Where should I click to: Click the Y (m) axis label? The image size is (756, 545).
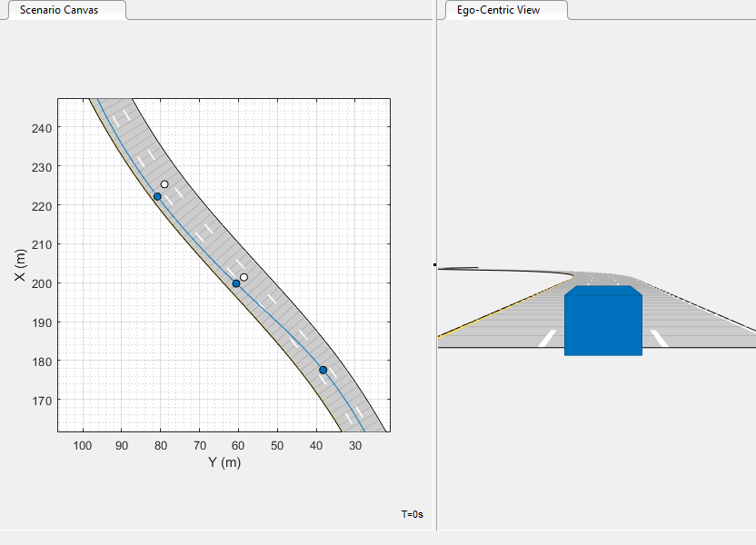[224, 462]
